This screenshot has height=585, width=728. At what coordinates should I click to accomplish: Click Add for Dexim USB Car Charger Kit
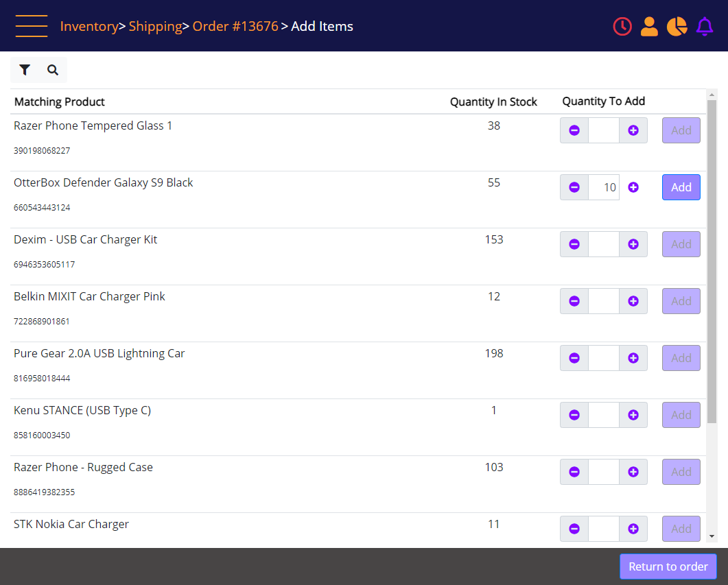click(681, 244)
